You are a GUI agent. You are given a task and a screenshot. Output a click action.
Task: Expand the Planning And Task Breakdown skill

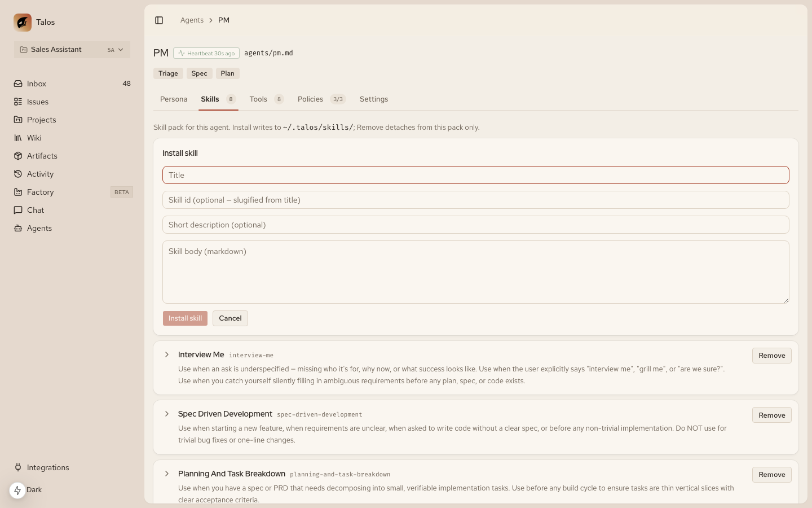pos(167,474)
